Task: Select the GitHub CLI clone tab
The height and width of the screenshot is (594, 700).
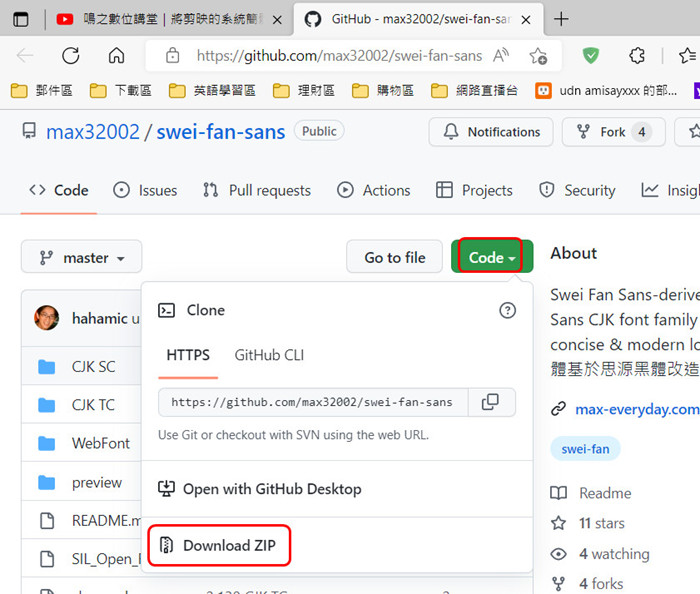Action: tap(269, 355)
